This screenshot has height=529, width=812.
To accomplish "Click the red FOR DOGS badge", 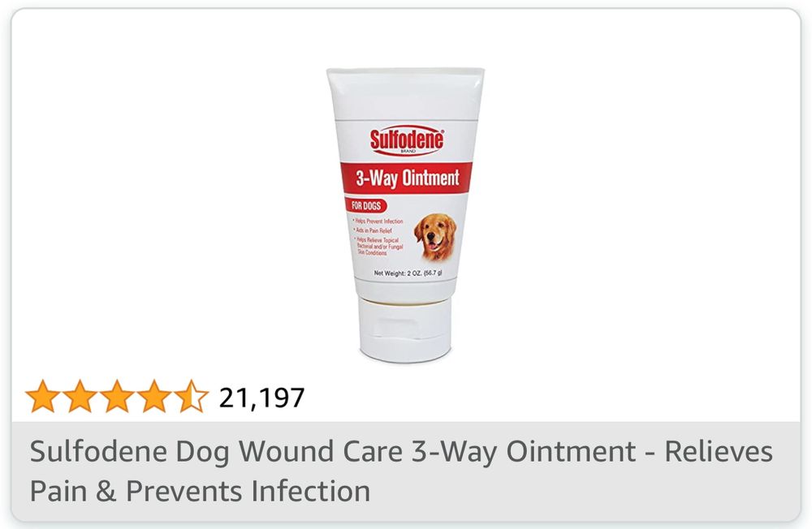I will click(x=365, y=205).
